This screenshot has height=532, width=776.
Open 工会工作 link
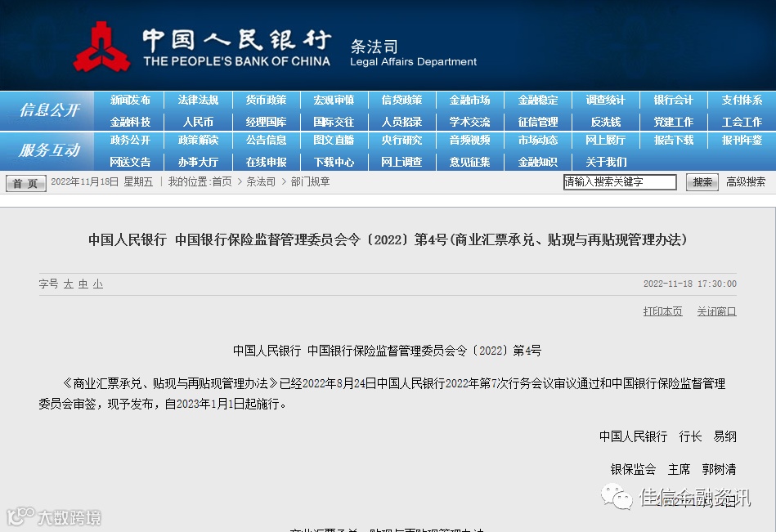(742, 122)
